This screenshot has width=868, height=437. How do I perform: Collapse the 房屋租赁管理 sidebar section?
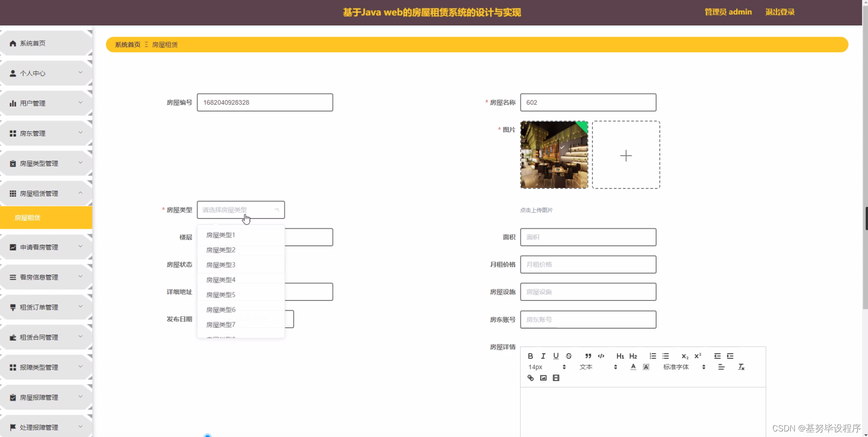46,193
